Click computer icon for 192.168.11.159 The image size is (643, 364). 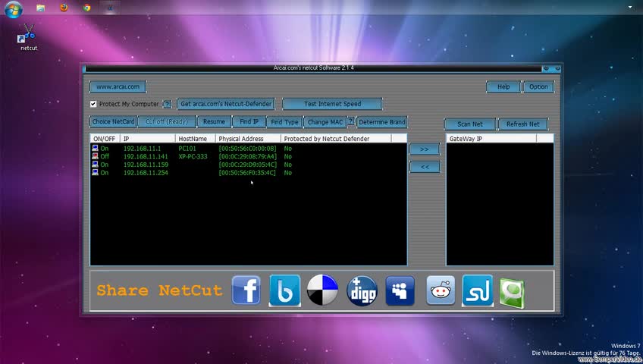click(95, 165)
